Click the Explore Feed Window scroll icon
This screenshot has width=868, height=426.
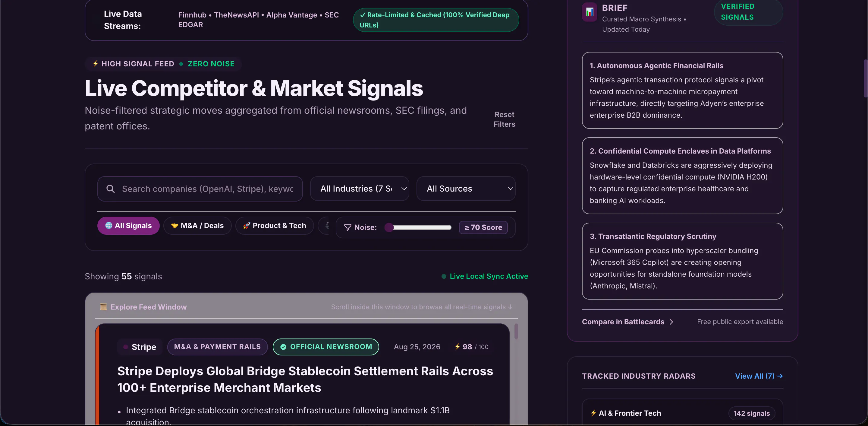[x=103, y=307]
